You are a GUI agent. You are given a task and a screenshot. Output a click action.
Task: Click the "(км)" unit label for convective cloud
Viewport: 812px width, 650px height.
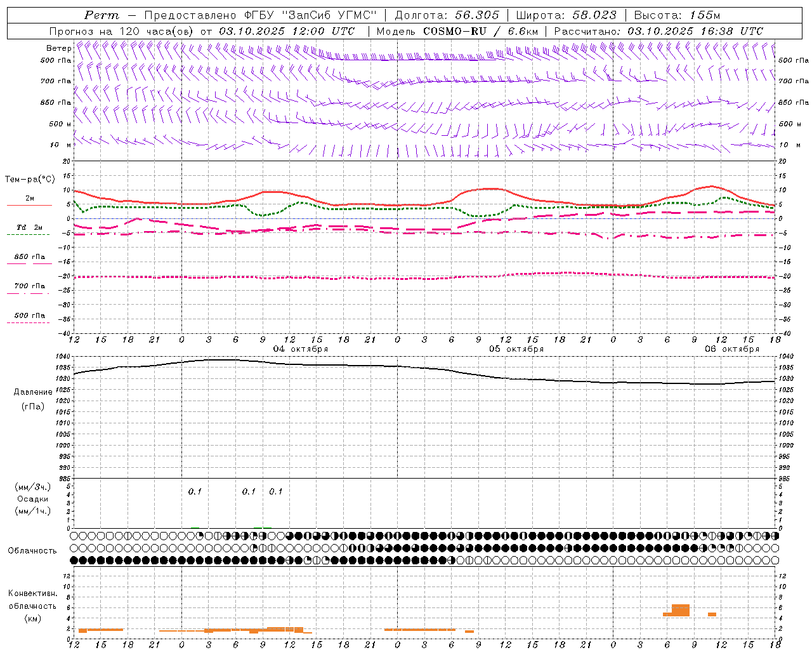point(33,618)
